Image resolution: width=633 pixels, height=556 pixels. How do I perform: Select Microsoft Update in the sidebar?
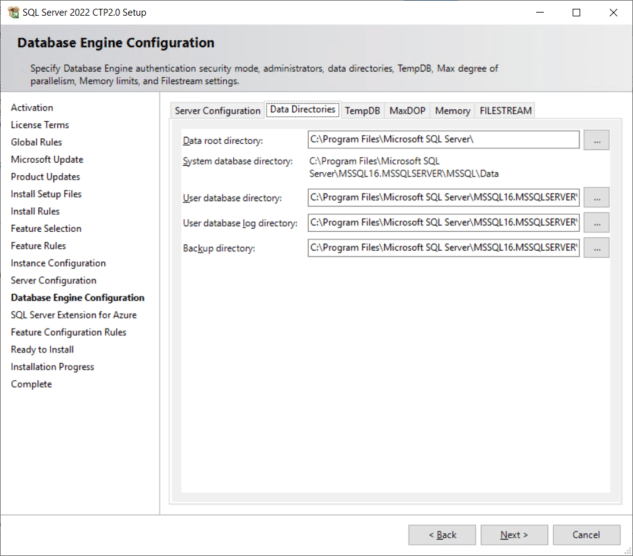click(47, 159)
